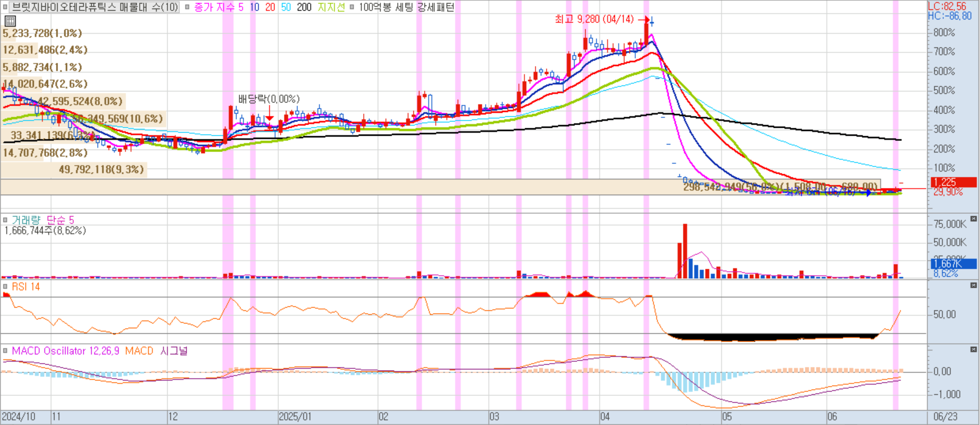Click the 75,000K volume axis label
Image resolution: width=980 pixels, height=425 pixels.
coord(950,224)
